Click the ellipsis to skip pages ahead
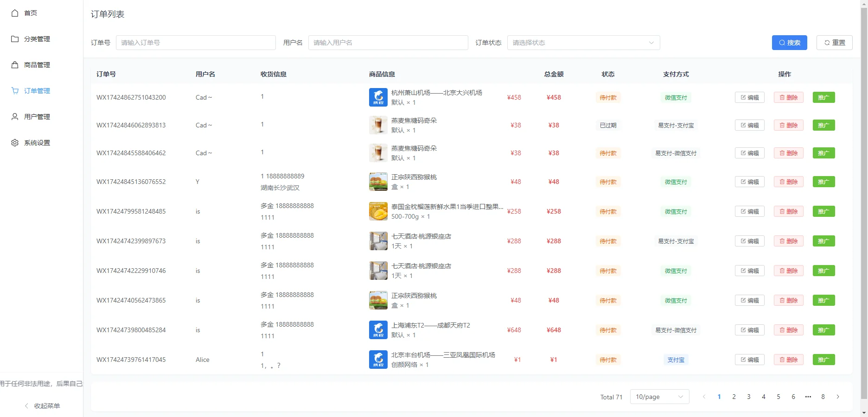868x417 pixels. click(808, 397)
